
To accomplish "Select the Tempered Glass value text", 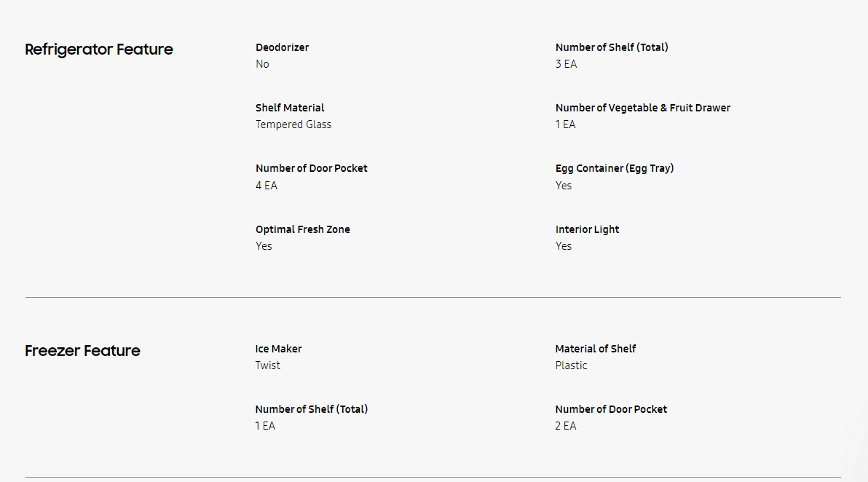I will pyautogui.click(x=293, y=125).
